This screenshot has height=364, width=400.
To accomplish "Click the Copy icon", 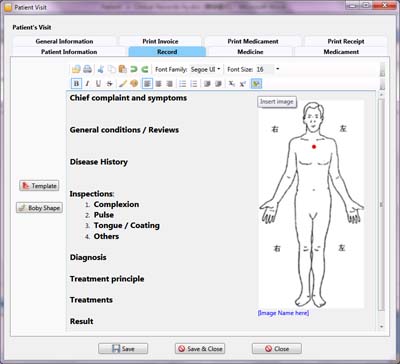I will [112, 69].
